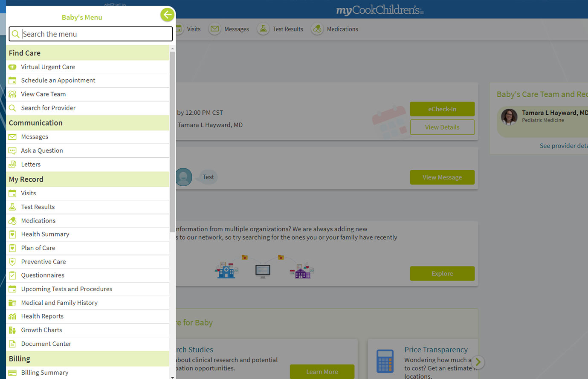Viewport: 588px width, 379px height.
Task: Click the Virtual Urgent Care icon
Action: pyautogui.click(x=12, y=67)
